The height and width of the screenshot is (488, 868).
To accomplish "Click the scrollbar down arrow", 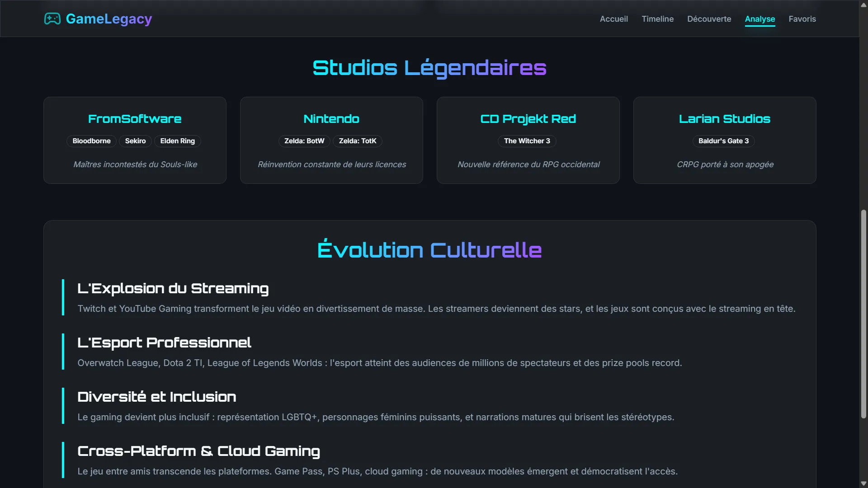I will click(863, 484).
